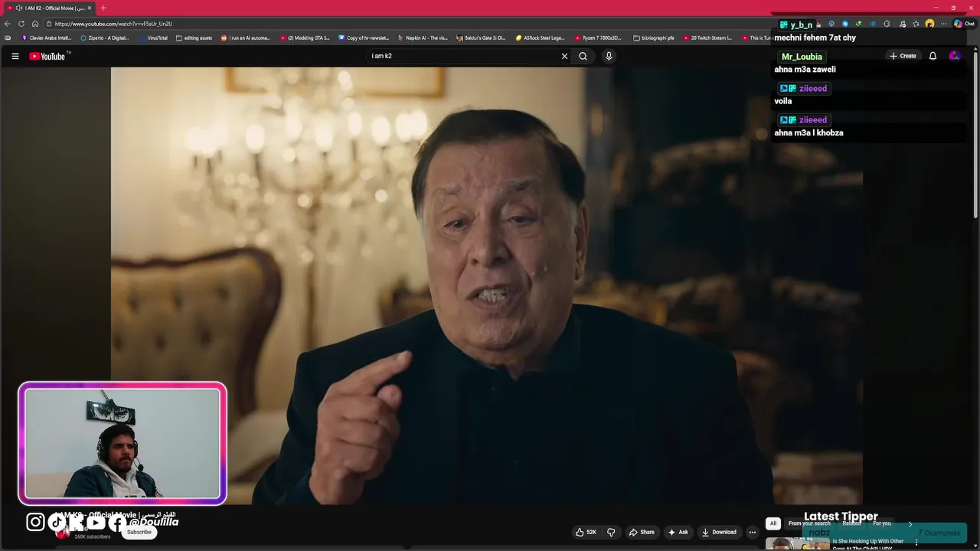
Task: Open the Napkin AI bookmark
Action: click(423, 37)
